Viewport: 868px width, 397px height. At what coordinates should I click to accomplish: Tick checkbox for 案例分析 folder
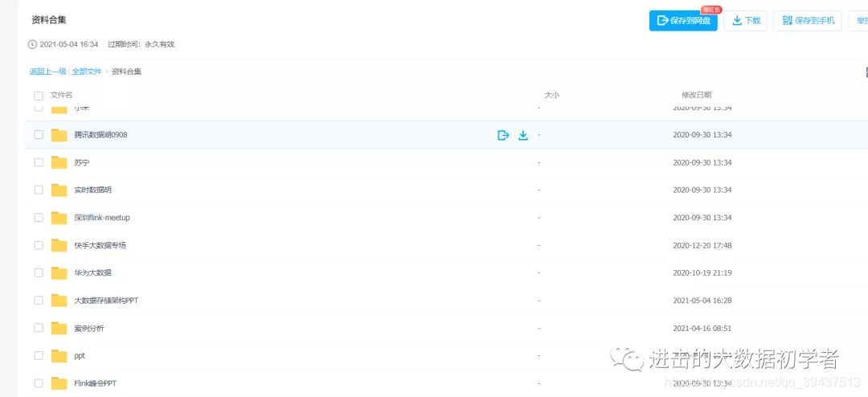coord(39,328)
